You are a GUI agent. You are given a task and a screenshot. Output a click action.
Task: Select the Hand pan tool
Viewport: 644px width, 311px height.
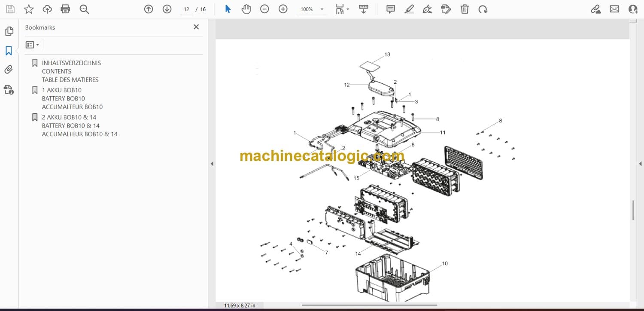[246, 9]
